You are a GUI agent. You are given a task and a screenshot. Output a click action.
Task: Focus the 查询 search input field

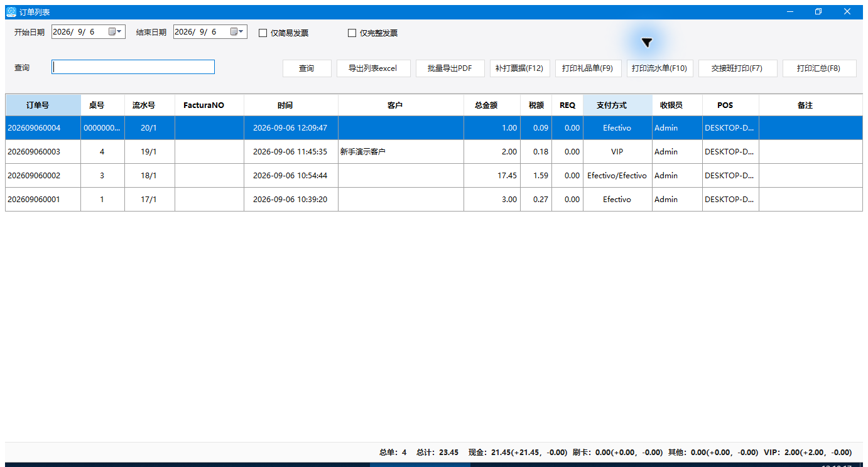point(133,67)
